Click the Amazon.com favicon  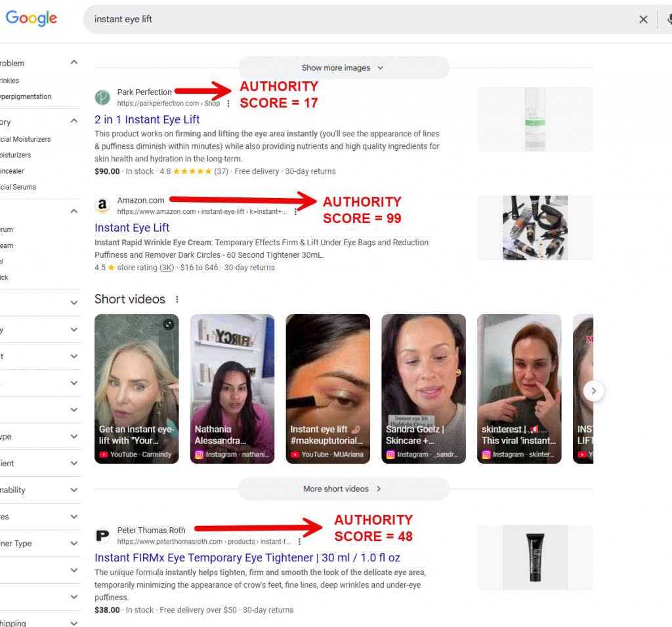click(102, 205)
